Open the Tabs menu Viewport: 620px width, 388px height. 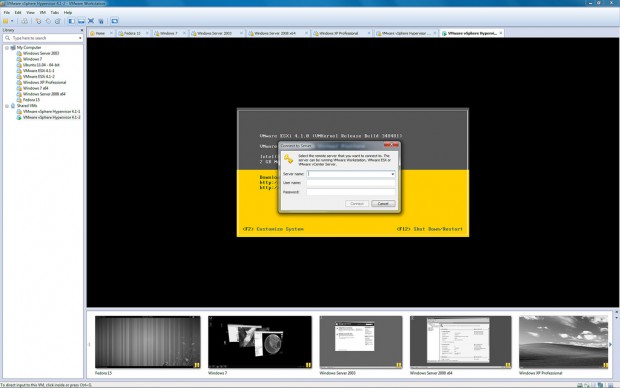(55, 13)
